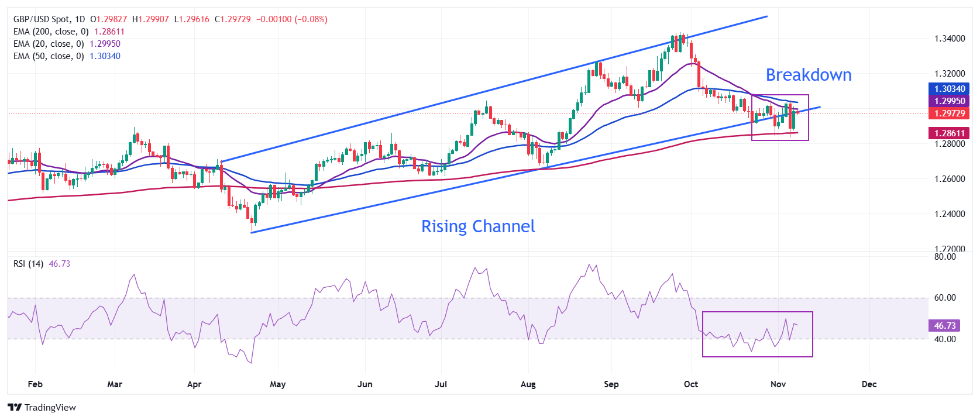
Task: Select the EMA (20, close, 0) legend
Action: 49,44
